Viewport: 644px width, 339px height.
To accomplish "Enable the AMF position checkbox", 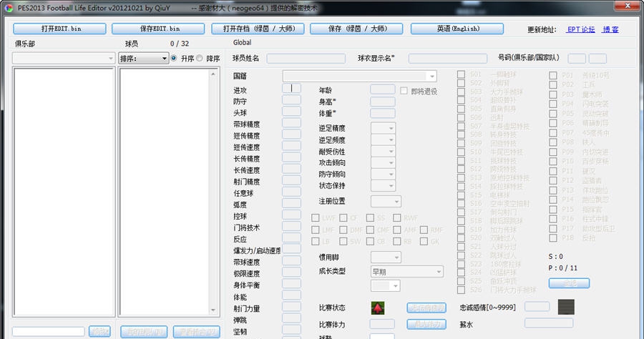I will 396,230.
